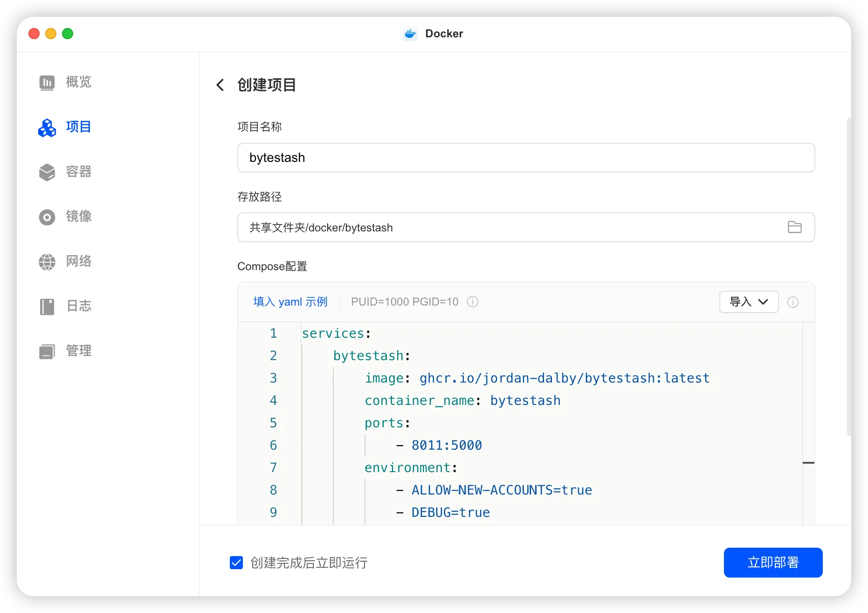Viewport: 868px width, 613px height.
Task: Open the 管理 management section
Action: 78,351
